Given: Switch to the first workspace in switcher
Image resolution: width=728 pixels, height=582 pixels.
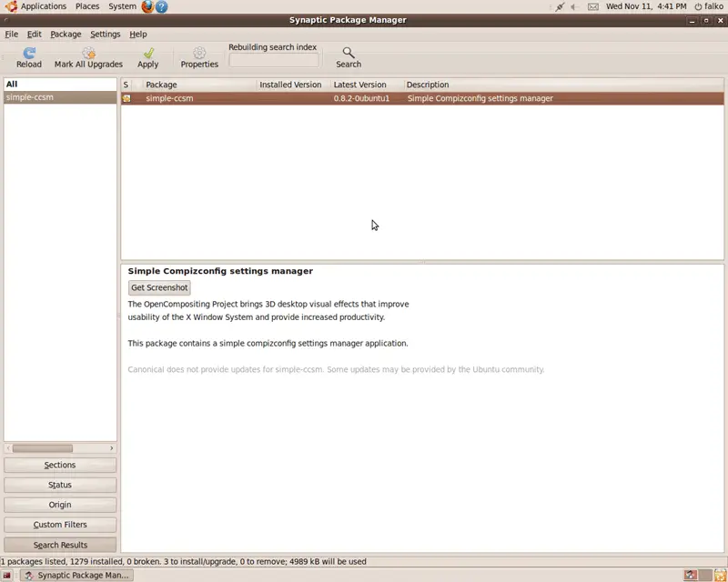Looking at the screenshot, I should [x=691, y=576].
